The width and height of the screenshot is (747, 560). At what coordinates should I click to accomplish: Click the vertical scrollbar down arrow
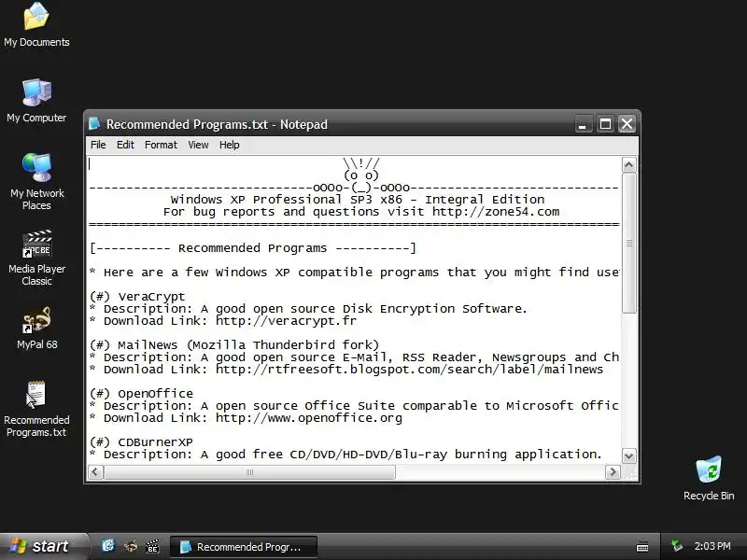coord(628,455)
